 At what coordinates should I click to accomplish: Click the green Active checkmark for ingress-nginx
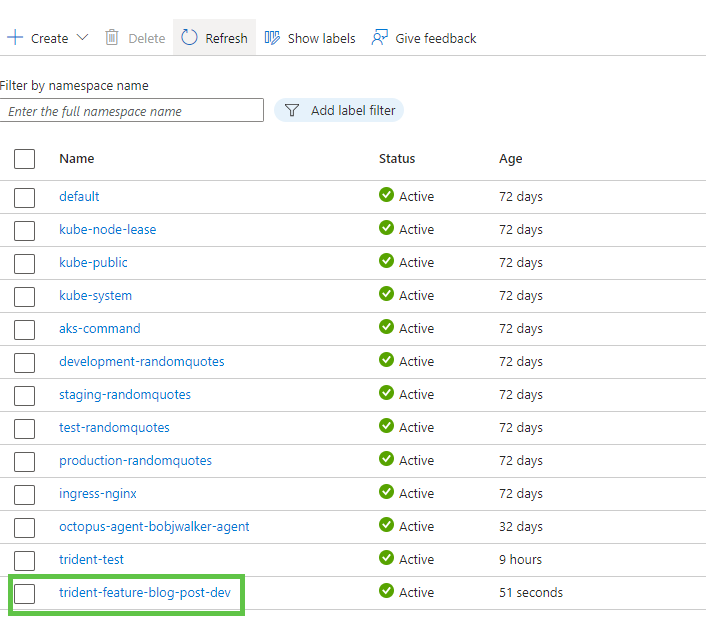386,491
